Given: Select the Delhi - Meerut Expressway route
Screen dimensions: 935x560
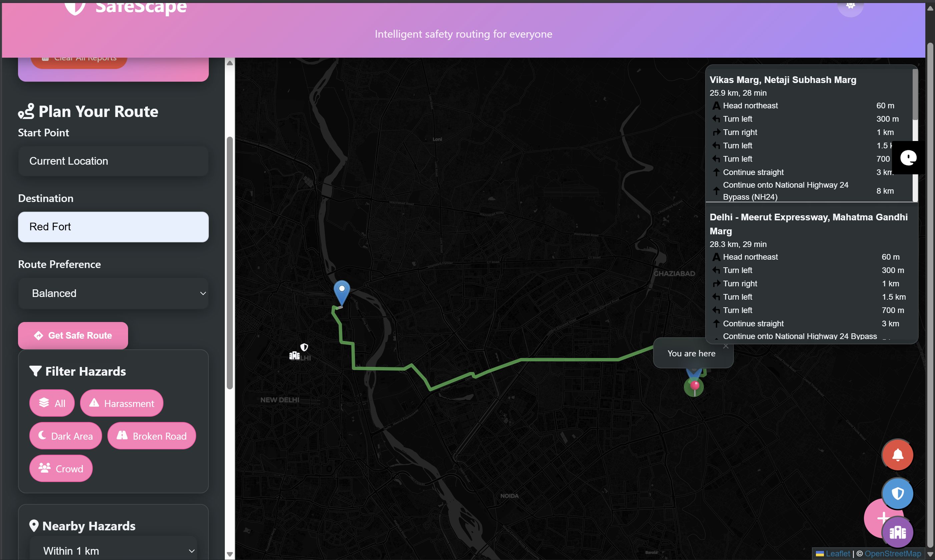Looking at the screenshot, I should pyautogui.click(x=808, y=217).
